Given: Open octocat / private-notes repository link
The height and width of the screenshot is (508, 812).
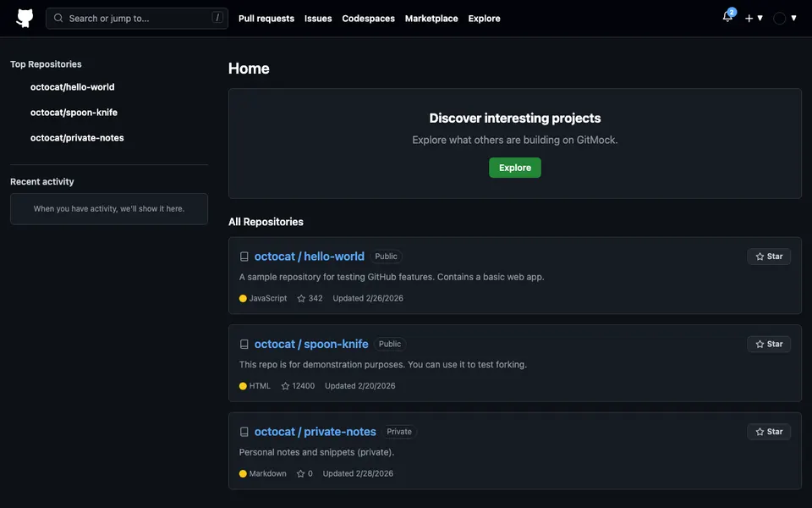Looking at the screenshot, I should (315, 431).
